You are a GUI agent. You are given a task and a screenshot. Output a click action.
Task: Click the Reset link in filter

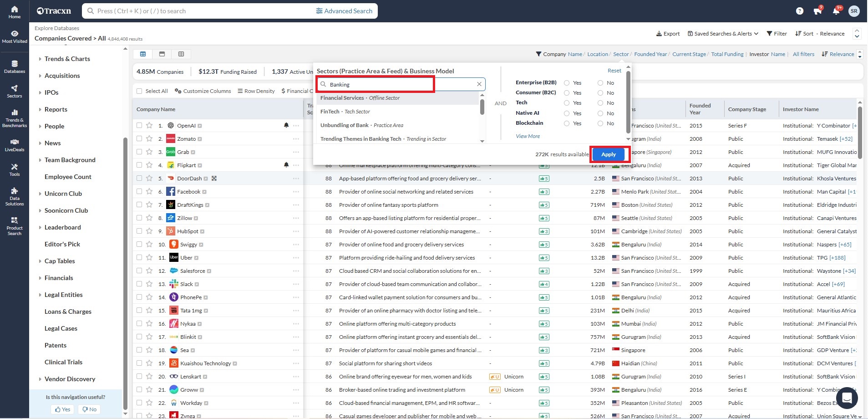click(614, 71)
